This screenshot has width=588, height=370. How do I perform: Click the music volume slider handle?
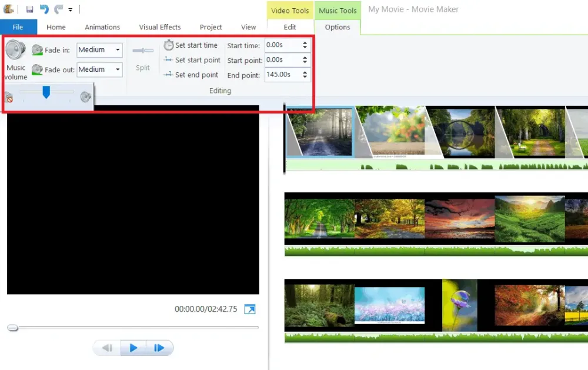coord(46,92)
